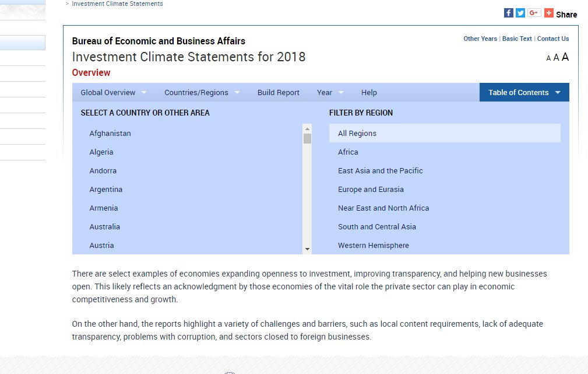Click the country list scroll-down arrow
588x374 pixels.
pos(308,249)
